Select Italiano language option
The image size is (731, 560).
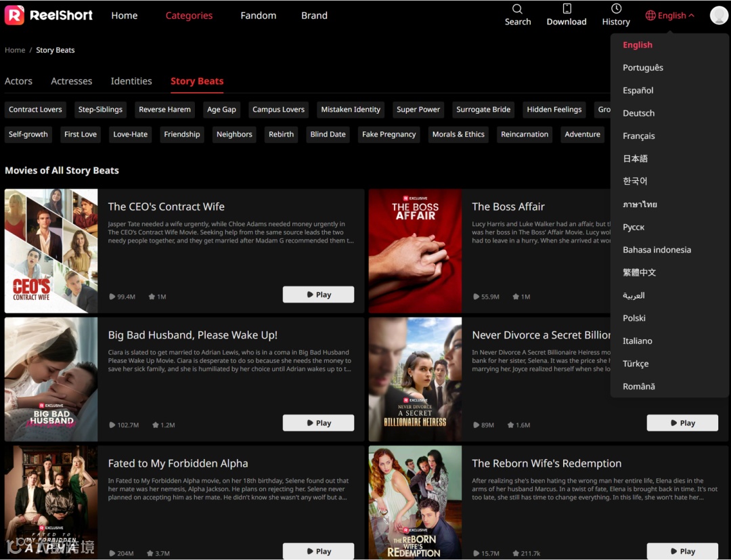[x=638, y=341]
